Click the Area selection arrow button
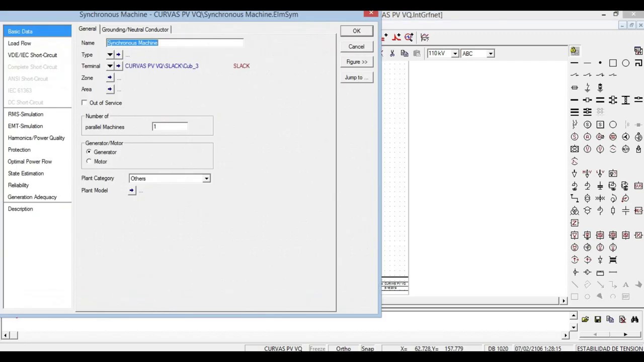Image resolution: width=644 pixels, height=362 pixels. click(110, 89)
